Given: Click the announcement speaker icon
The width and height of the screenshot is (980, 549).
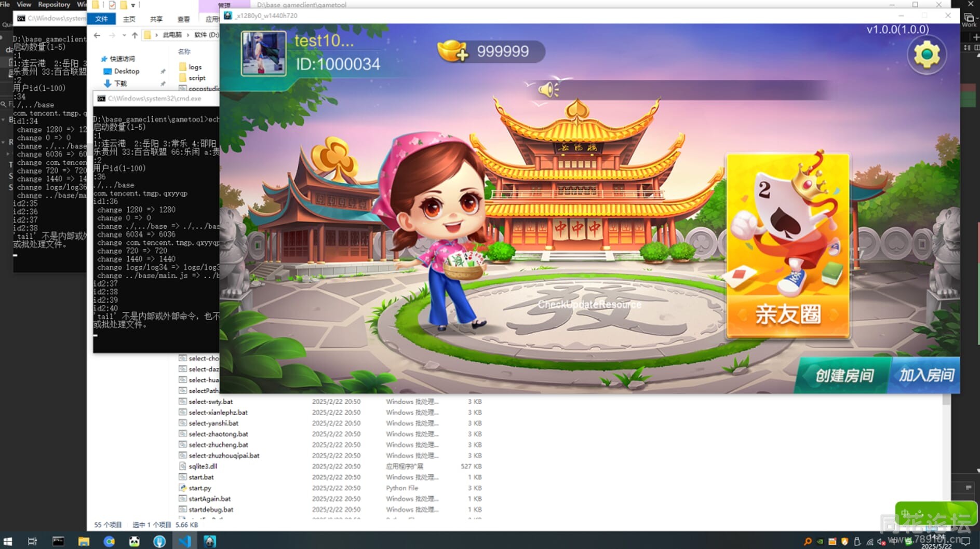Looking at the screenshot, I should pos(548,90).
